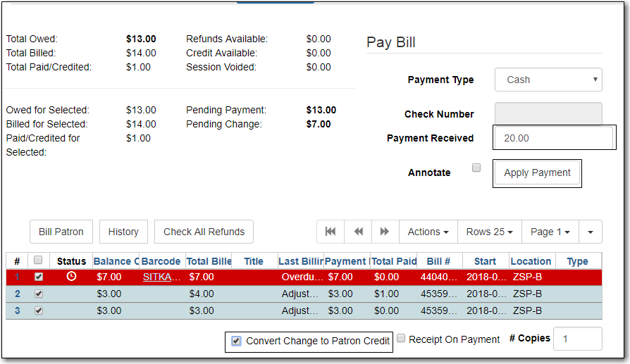This screenshot has width=630, height=364.
Task: Click the Check All Refunds button
Action: [204, 232]
